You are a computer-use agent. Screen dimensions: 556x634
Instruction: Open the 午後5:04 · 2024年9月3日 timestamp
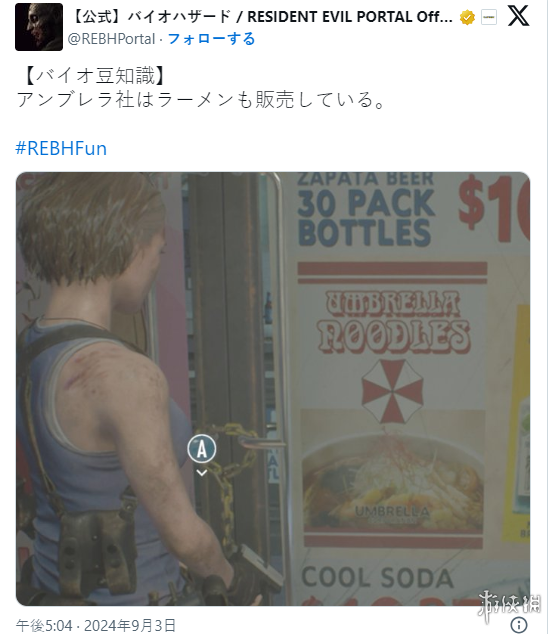pyautogui.click(x=96, y=626)
